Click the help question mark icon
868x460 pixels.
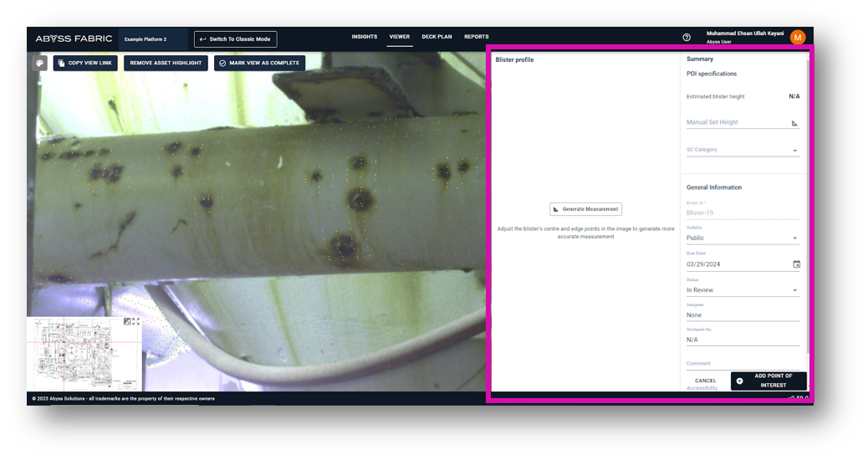(687, 38)
